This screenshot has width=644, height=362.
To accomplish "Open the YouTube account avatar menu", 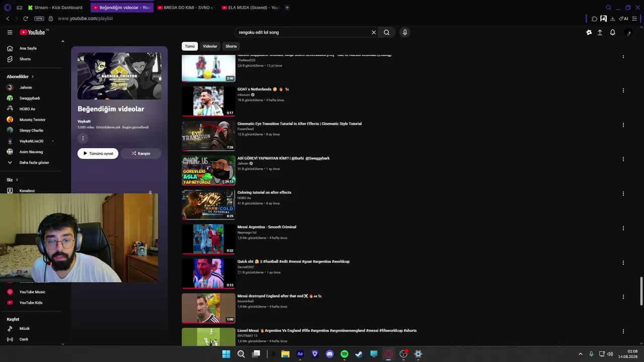I will tap(627, 32).
